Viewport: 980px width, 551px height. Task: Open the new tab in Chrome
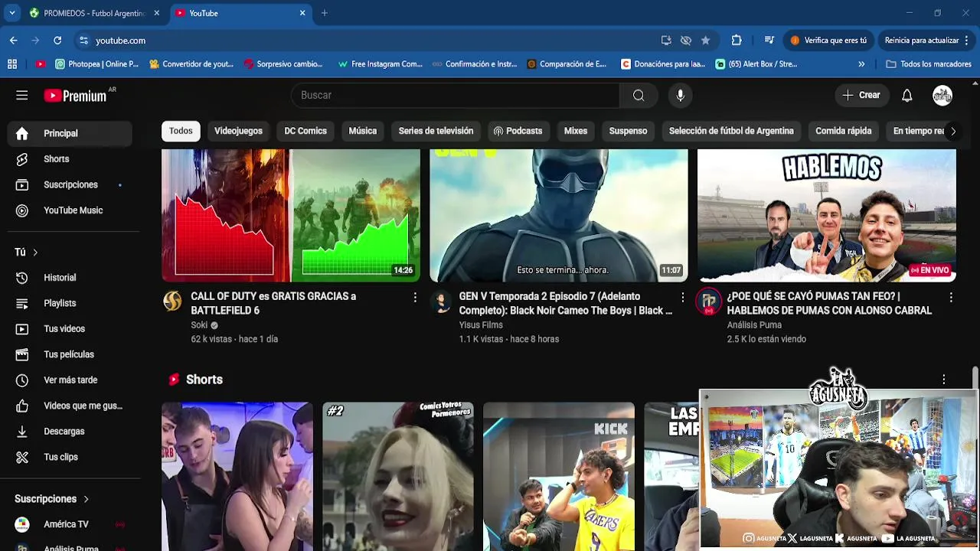click(325, 13)
